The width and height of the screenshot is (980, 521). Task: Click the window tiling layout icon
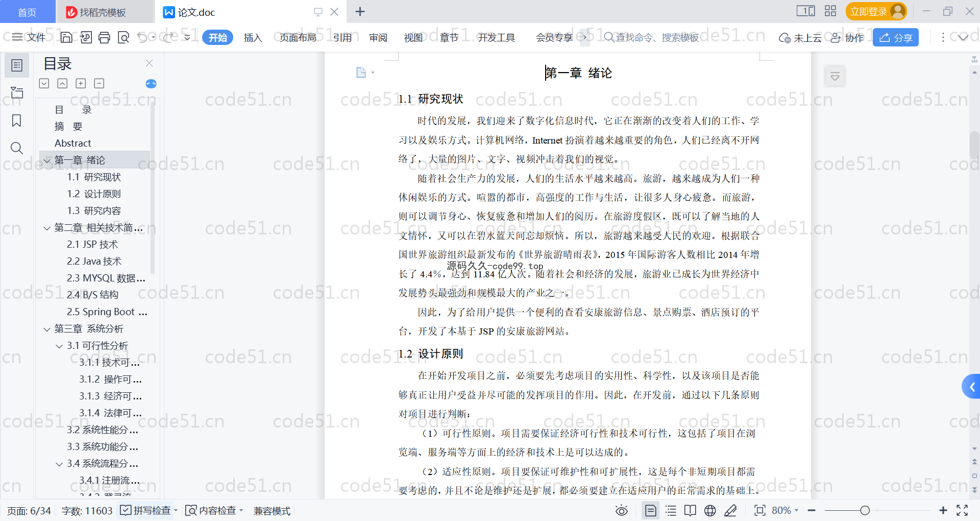click(x=805, y=11)
